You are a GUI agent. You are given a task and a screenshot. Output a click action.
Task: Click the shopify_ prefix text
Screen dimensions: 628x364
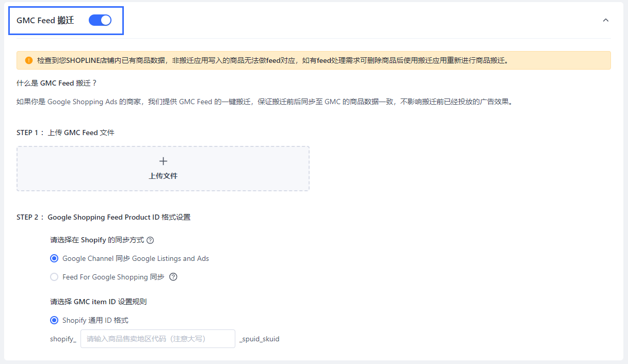pos(63,339)
